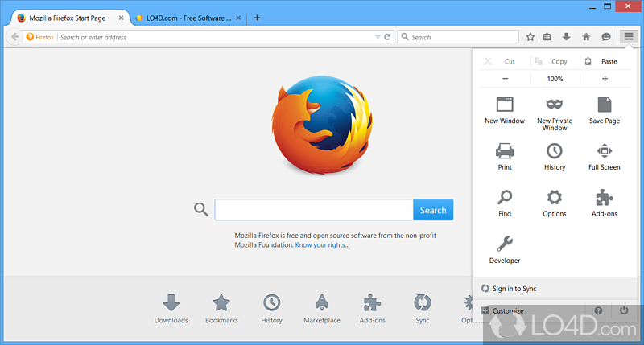Open the Downloads arrow in toolbar
The height and width of the screenshot is (345, 644).
566,37
